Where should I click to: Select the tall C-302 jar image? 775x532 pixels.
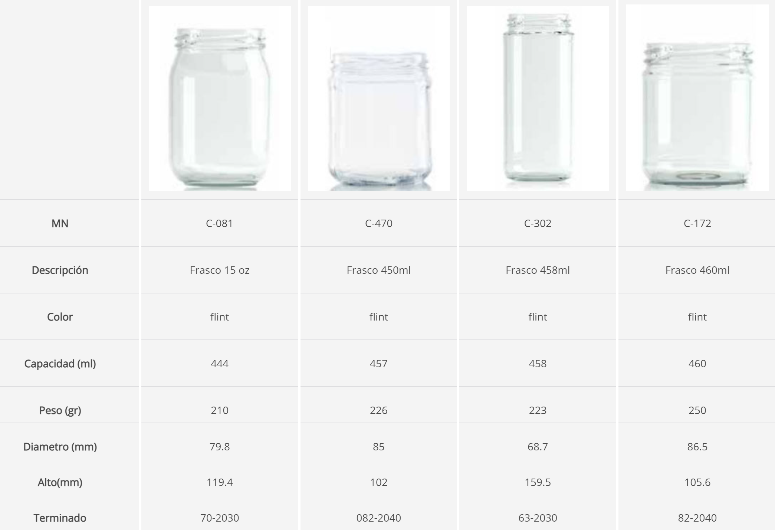(538, 98)
